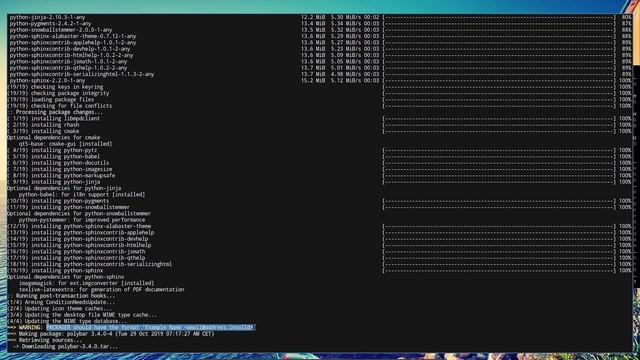The width and height of the screenshot is (640, 360).
Task: Click the 'checking keys in keyring' line
Action: coord(55,87)
